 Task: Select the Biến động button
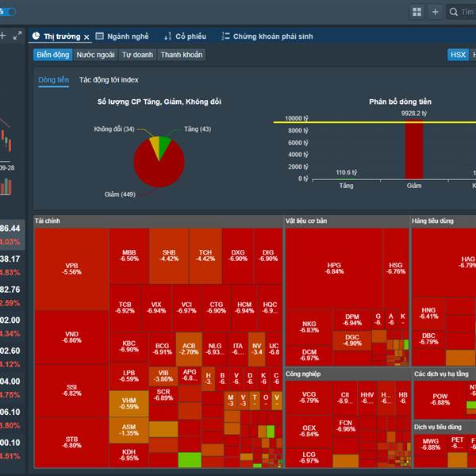coord(53,55)
